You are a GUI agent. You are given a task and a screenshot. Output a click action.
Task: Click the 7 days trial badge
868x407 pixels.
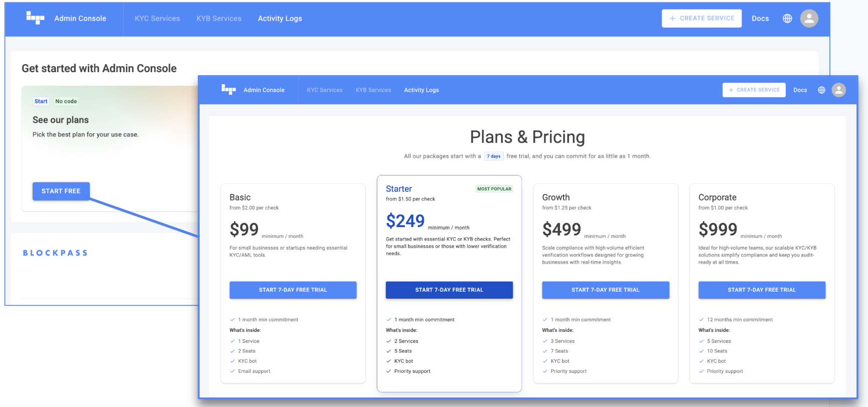point(494,156)
